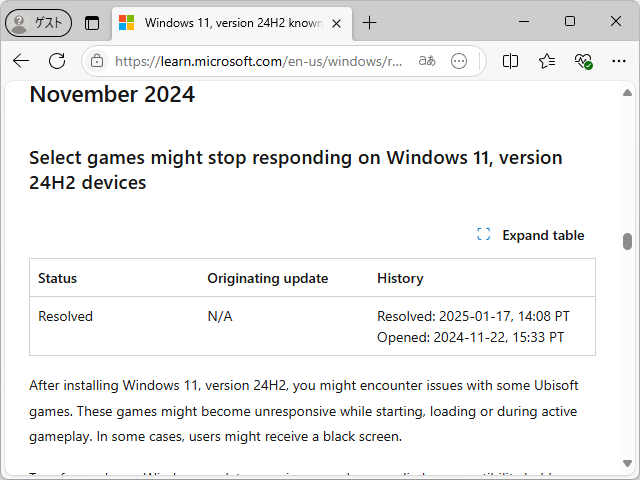Screen dimensions: 640x480
Task: Click the History column header
Action: point(400,278)
